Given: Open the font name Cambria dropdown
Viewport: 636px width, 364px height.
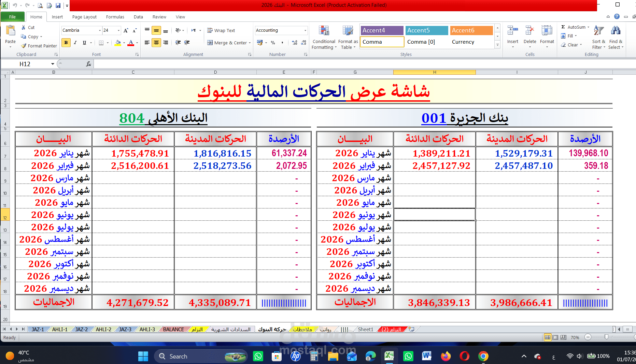Looking at the screenshot, I should [100, 30].
